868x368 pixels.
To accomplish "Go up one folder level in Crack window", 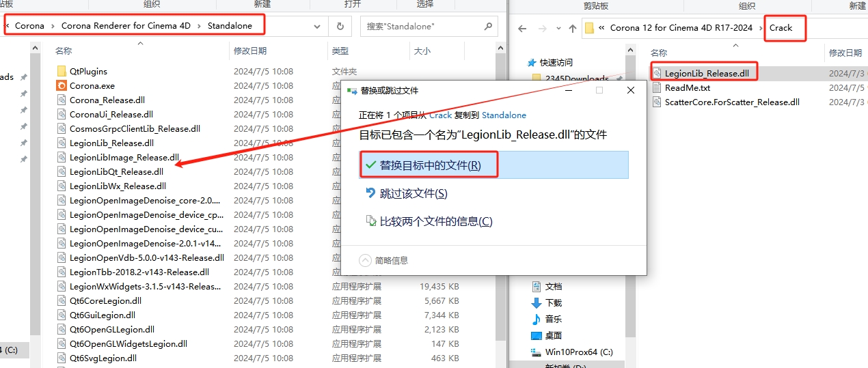I will pyautogui.click(x=573, y=28).
